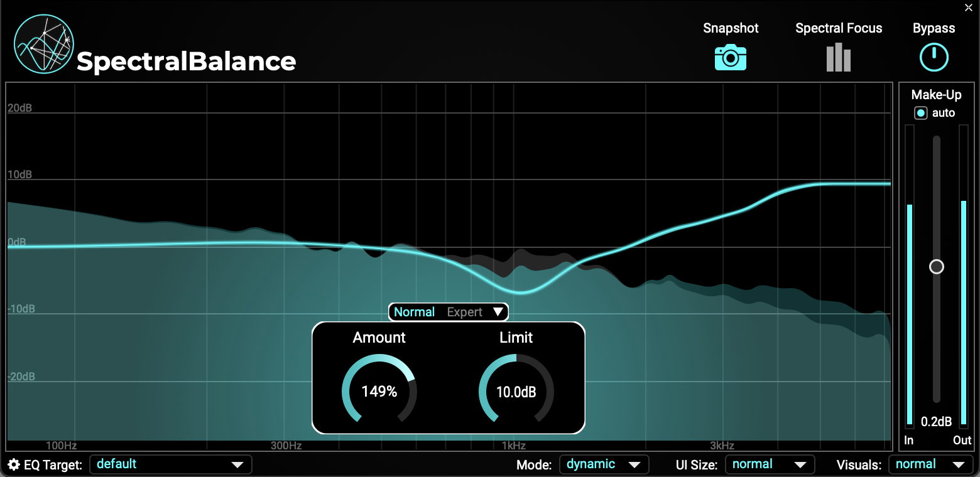Click the 3kHz frequency label
Screen dimensions: 980x477
click(722, 446)
